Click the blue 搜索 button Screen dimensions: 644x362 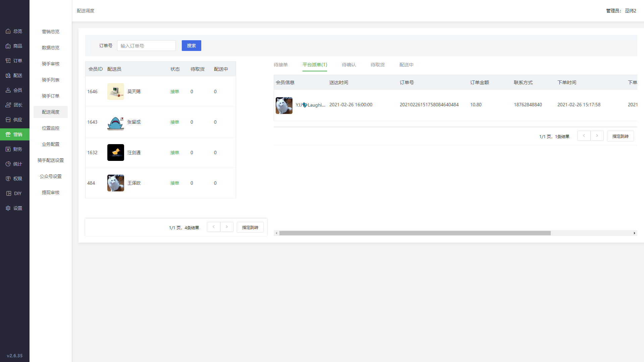[192, 46]
